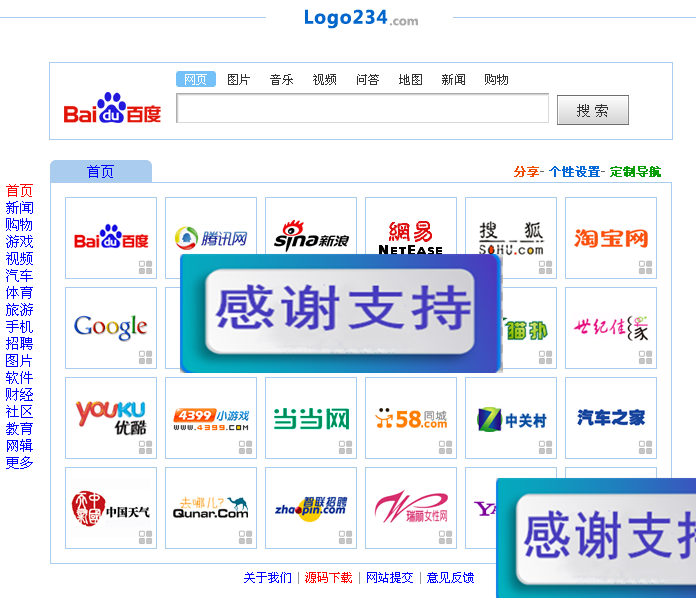The width and height of the screenshot is (696, 598).
Task: Open the 源码下载 footer link
Action: tap(328, 578)
